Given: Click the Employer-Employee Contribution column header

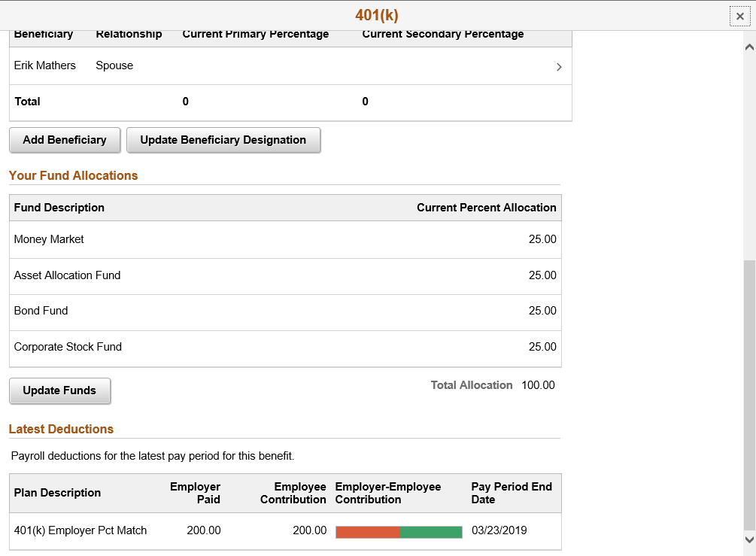Looking at the screenshot, I should pyautogui.click(x=388, y=494).
